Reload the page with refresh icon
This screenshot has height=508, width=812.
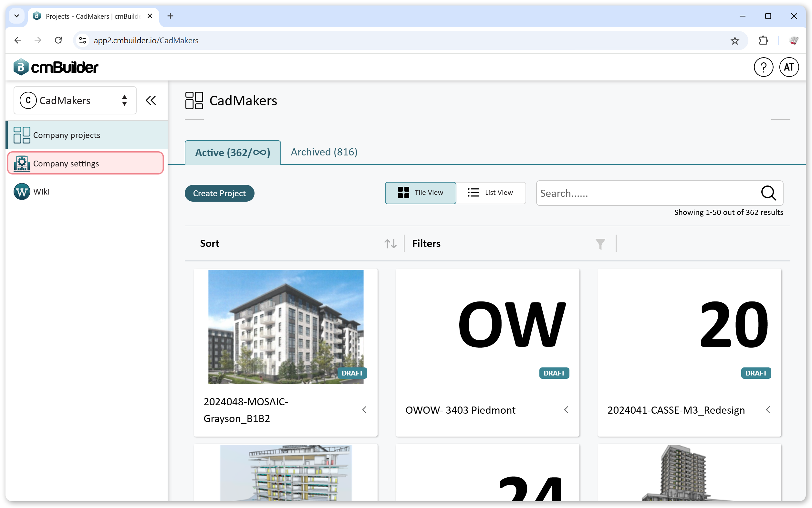coord(58,40)
